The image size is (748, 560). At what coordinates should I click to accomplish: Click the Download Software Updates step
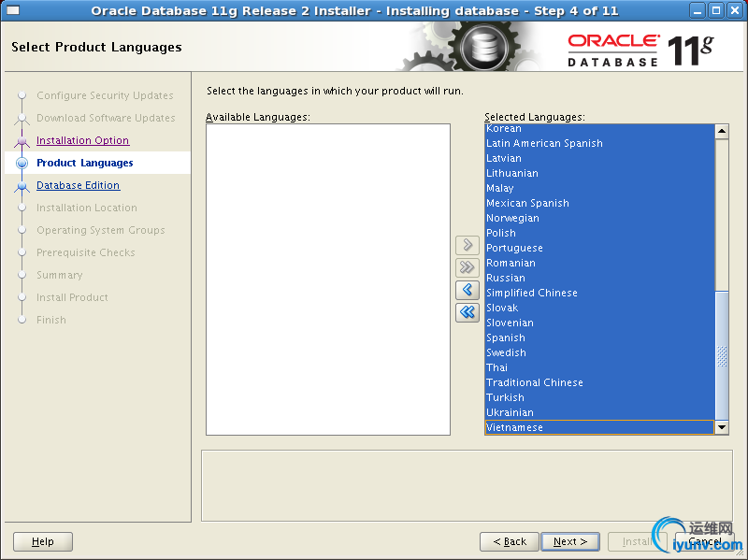pos(106,118)
